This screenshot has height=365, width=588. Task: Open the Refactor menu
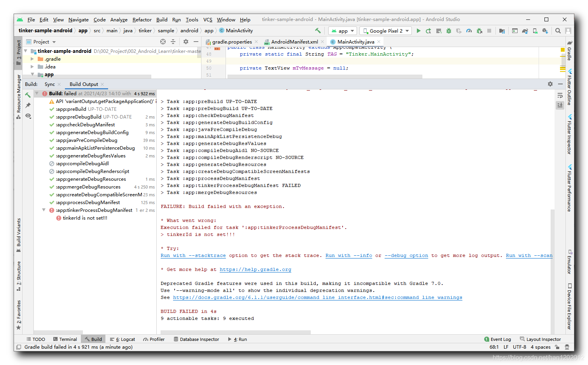click(x=142, y=19)
